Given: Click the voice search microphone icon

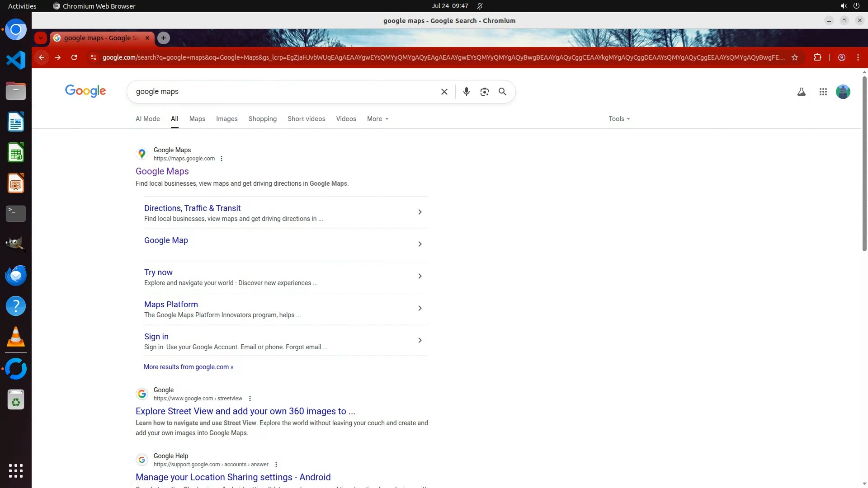Looking at the screenshot, I should (466, 92).
